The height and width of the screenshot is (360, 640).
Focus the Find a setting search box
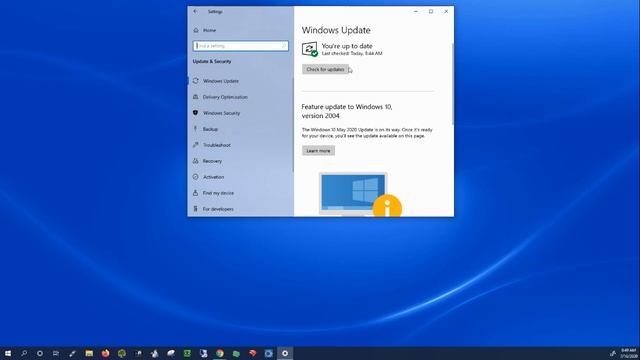click(240, 46)
